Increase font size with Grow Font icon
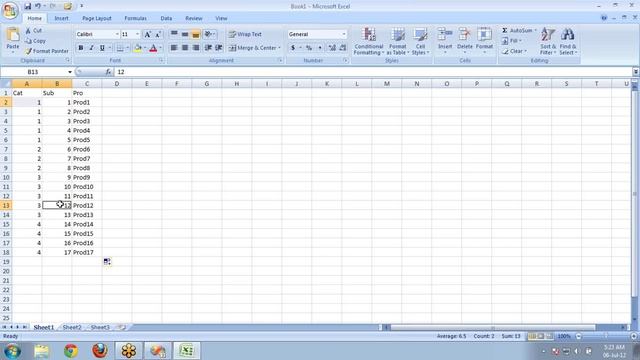This screenshot has height=360, width=640. click(148, 34)
